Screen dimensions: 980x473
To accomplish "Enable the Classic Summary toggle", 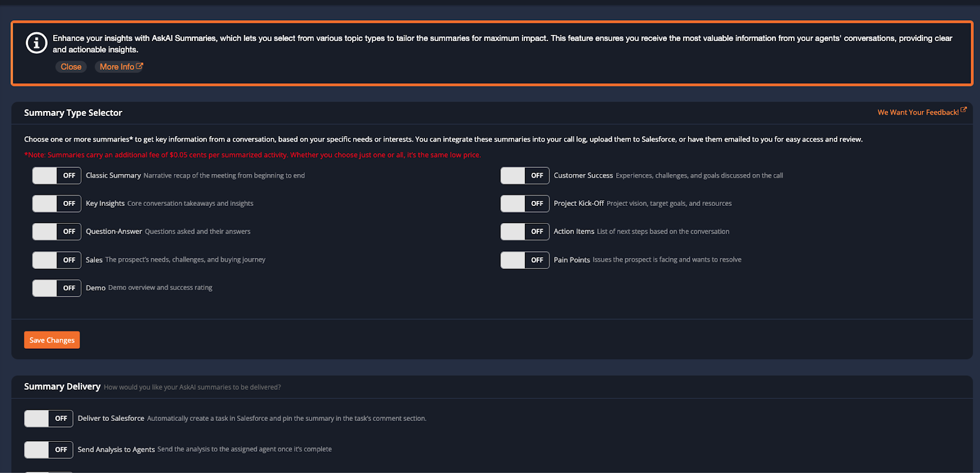I will point(56,176).
